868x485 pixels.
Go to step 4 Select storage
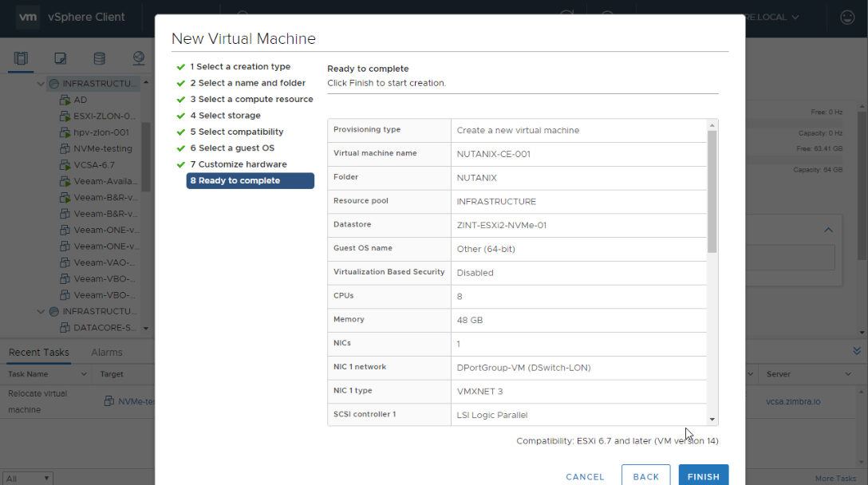[225, 116]
